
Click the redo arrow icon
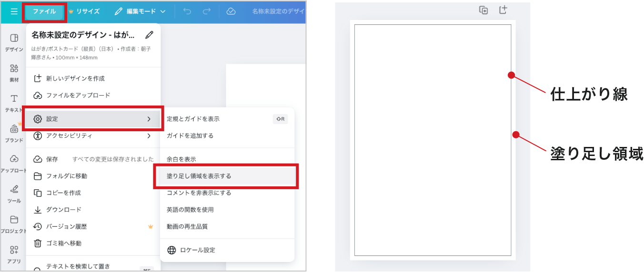click(207, 11)
